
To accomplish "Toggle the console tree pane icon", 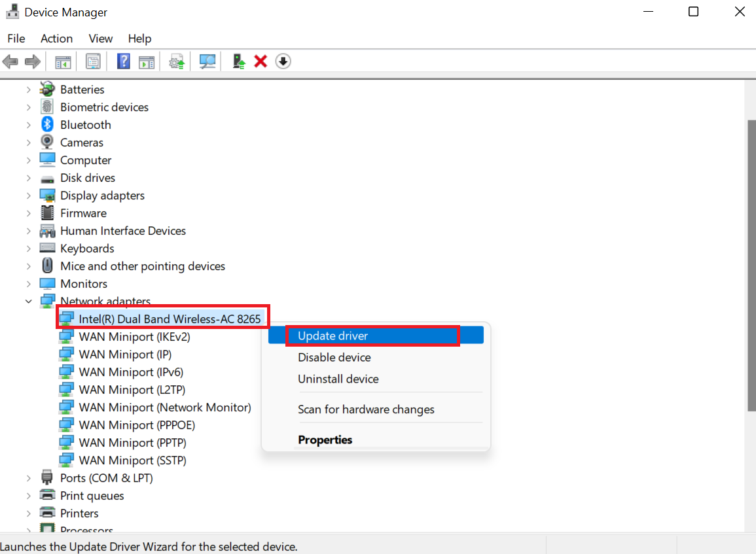I will [x=63, y=61].
